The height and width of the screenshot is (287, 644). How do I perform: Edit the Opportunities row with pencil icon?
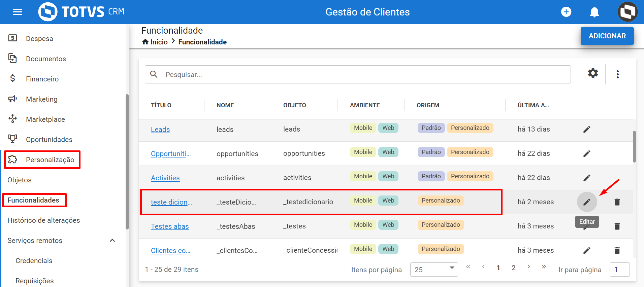point(587,153)
